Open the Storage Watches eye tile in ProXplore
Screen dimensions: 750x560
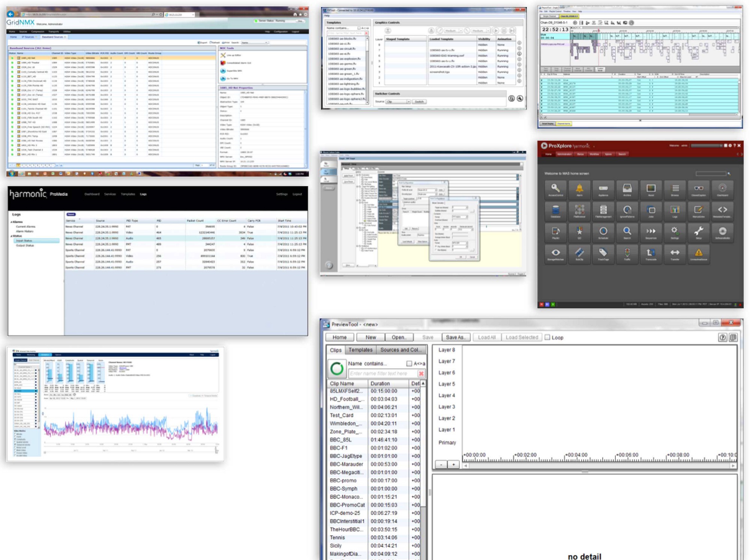[x=555, y=254]
